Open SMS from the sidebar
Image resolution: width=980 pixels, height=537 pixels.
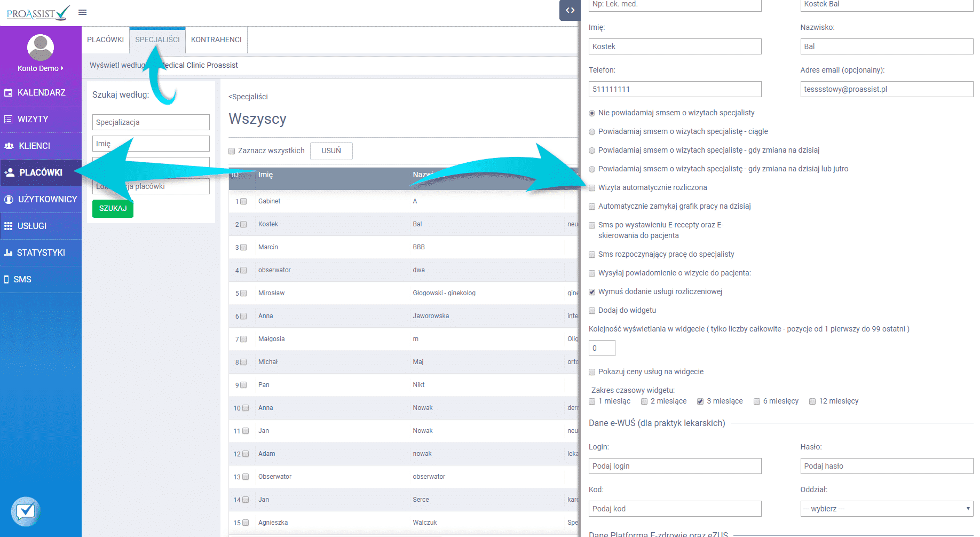pos(41,279)
